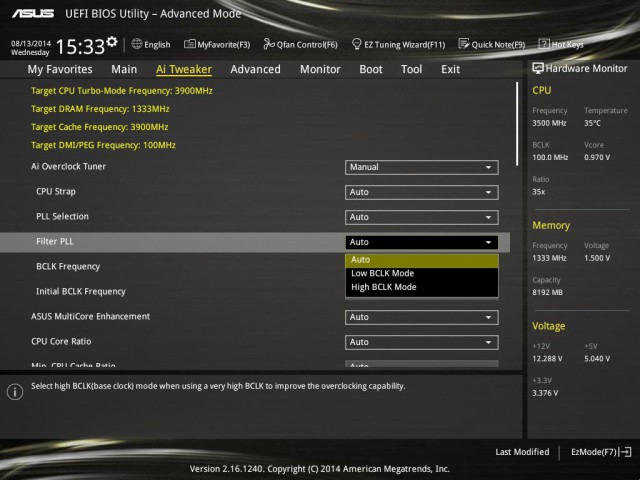The image size is (640, 480).
Task: Open Qfan Control(F6)
Action: tap(300, 44)
